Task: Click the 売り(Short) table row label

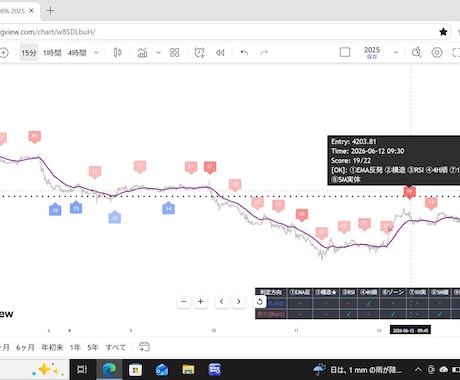Action: click(271, 314)
